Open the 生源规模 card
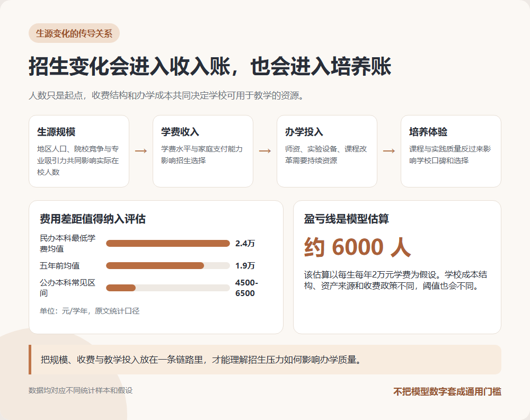The width and height of the screenshot is (530, 420). coord(79,151)
